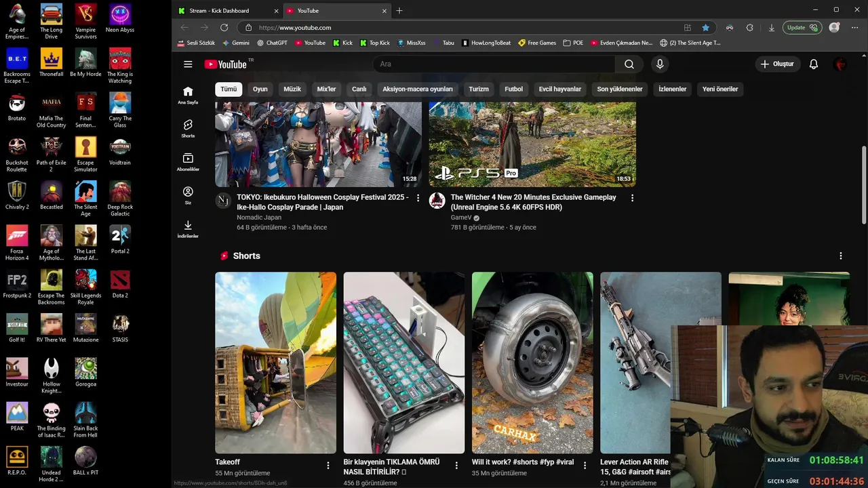Open Forza Horizon 4 desktop icon
Screen dimensions: 868x488
pos(17,243)
